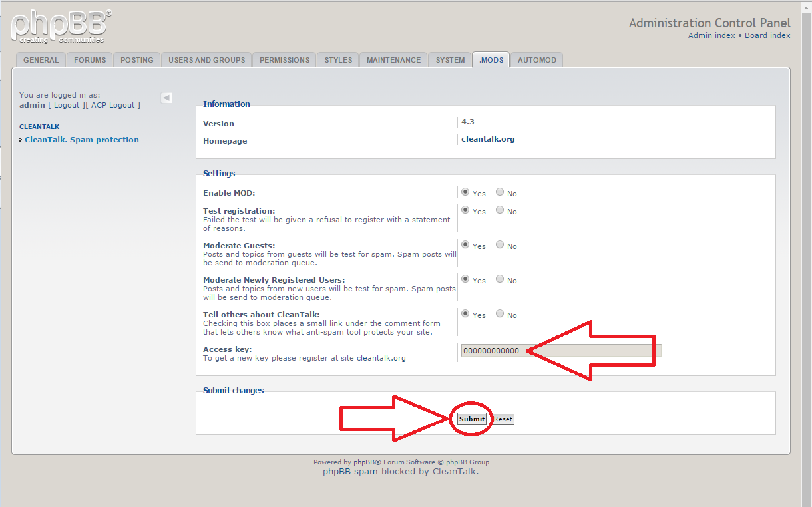
Task: Switch to the USERS AND GROUPS tab
Action: (x=206, y=59)
